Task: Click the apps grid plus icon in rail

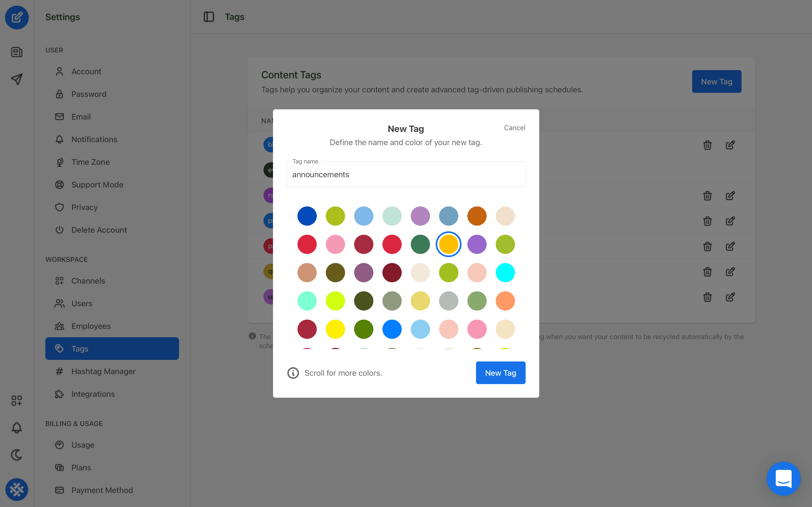Action: (17, 400)
